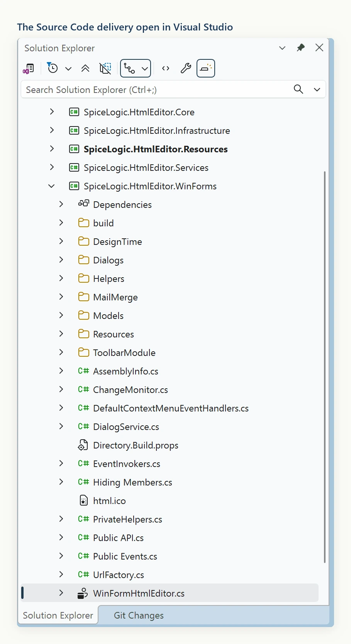Image resolution: width=351 pixels, height=644 pixels.
Task: Expand the DesignTime folder arrow
Action: pos(61,241)
